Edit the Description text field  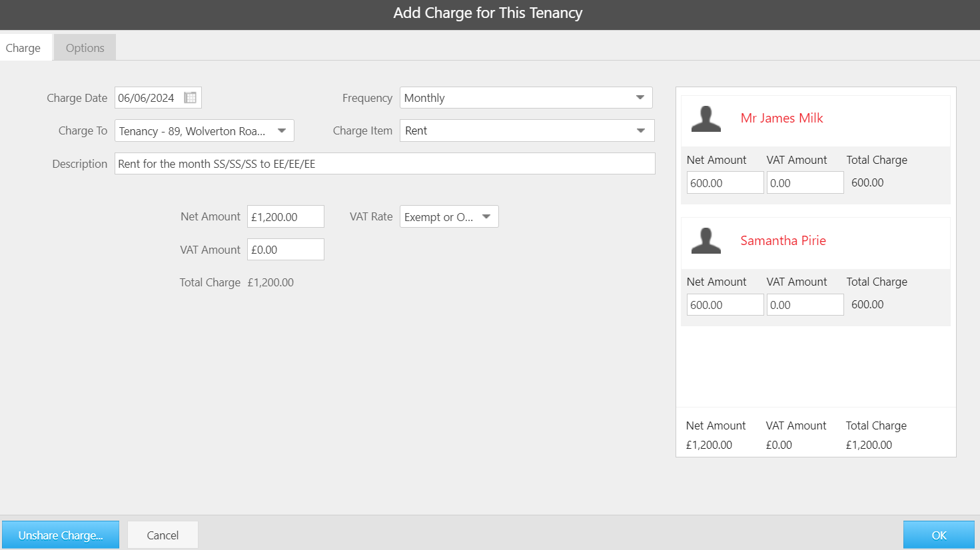[385, 164]
